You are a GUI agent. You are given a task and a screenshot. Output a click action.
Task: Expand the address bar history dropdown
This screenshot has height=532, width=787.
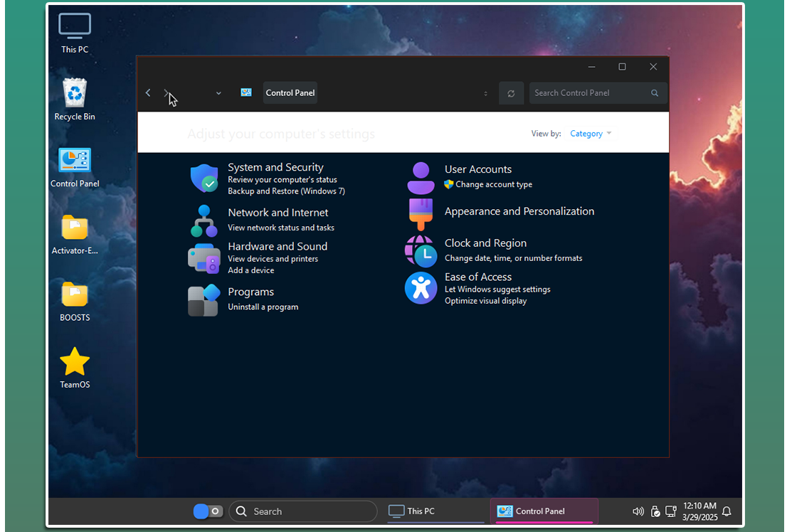pos(486,93)
